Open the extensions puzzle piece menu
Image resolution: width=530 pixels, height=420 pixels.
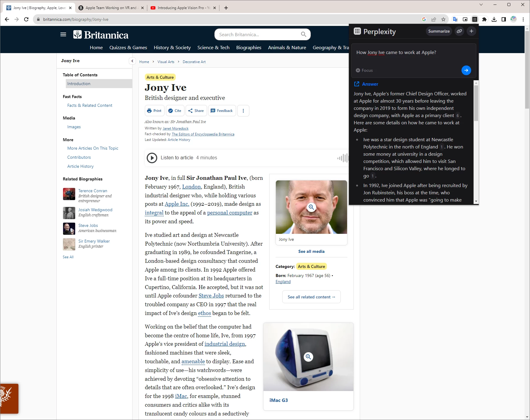pos(484,19)
